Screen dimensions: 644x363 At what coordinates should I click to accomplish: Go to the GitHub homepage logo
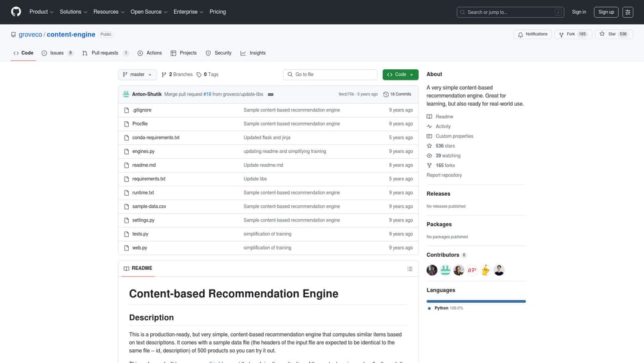click(16, 12)
